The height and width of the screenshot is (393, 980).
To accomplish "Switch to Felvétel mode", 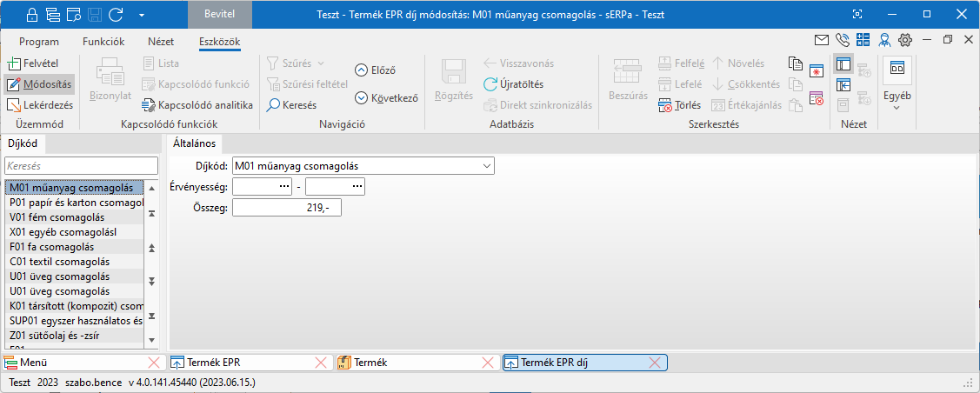I will click(32, 63).
